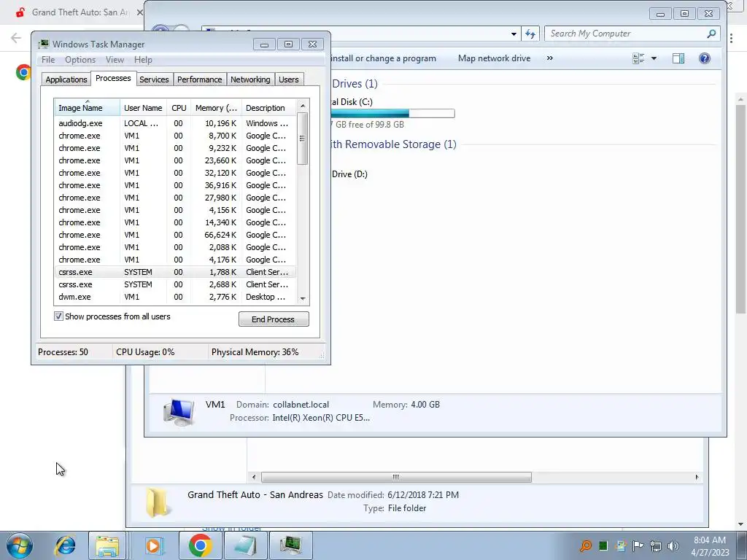Screen dimensions: 747x560
Task: Open the view options dropdown arrow
Action: 654,58
